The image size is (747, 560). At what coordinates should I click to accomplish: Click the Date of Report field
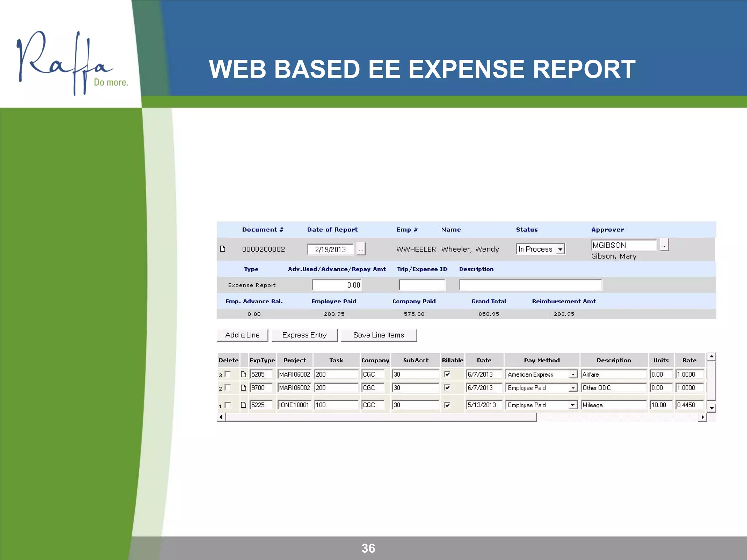point(330,249)
